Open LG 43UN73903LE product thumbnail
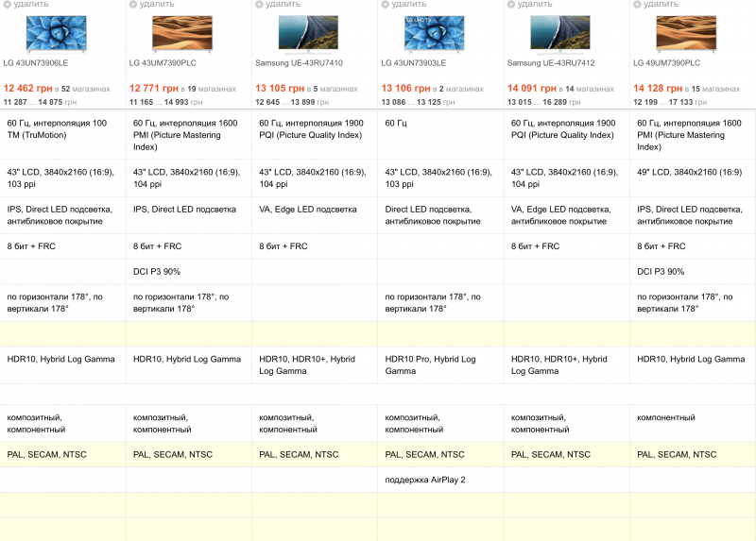 435,34
